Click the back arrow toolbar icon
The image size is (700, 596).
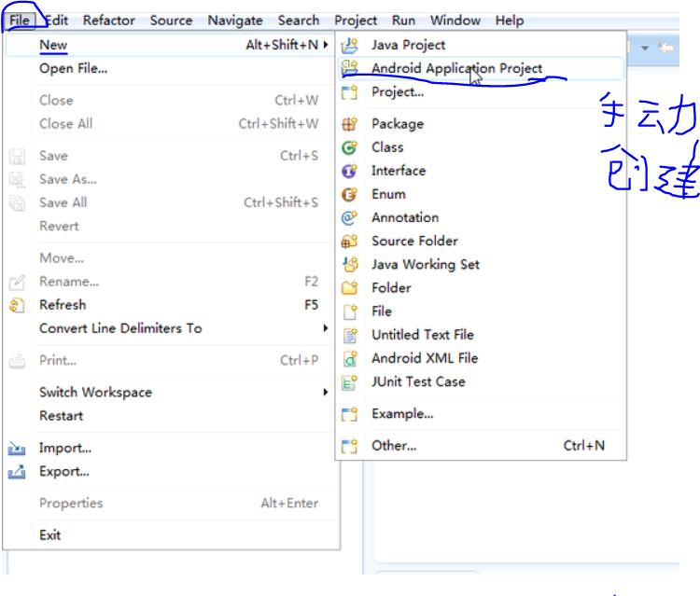click(666, 48)
